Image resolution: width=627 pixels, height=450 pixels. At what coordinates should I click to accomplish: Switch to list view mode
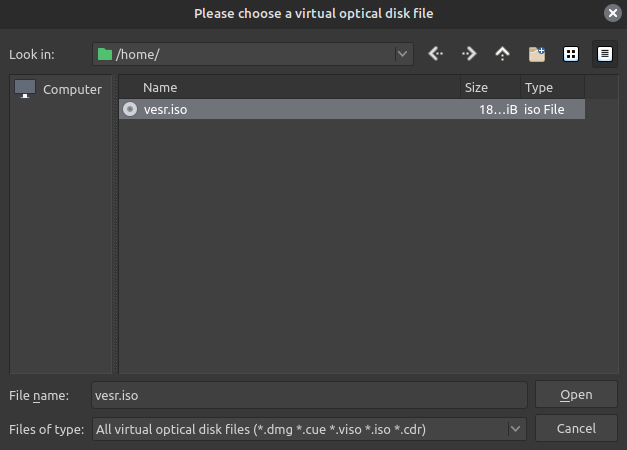[x=571, y=54]
